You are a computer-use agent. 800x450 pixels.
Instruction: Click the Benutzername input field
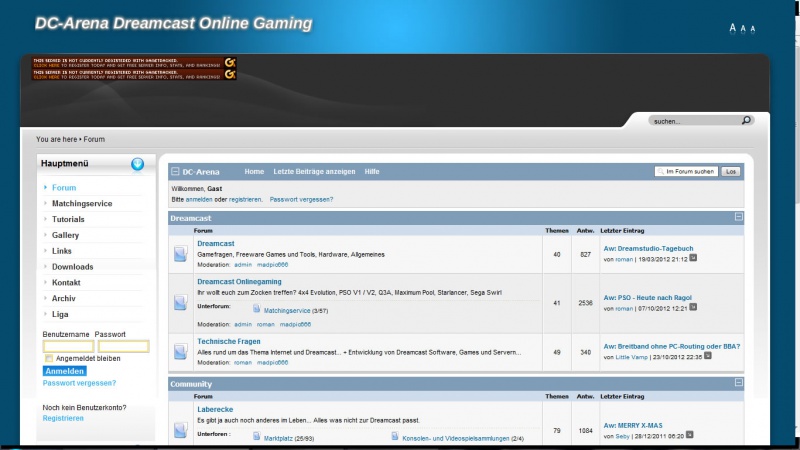click(68, 346)
